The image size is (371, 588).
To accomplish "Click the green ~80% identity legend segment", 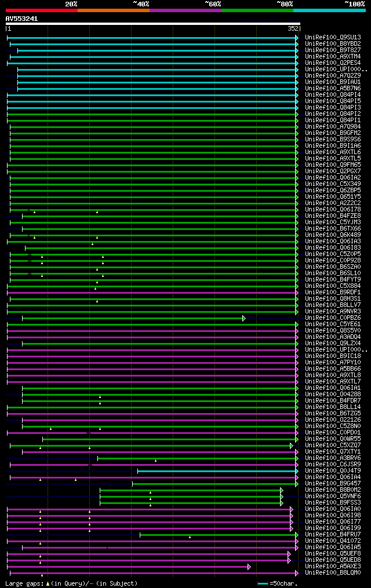I will (257, 10).
